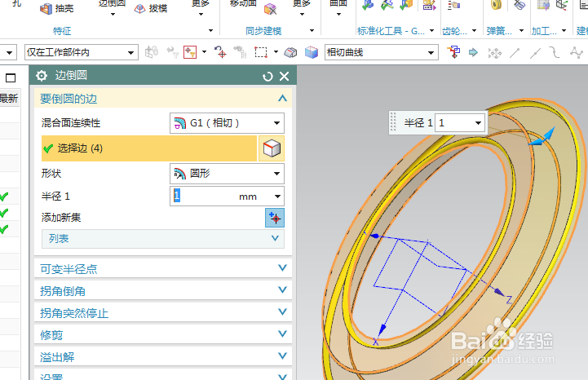The height and width of the screenshot is (380, 588).
Task: Open the dropdown arrow next to the selection filter icon
Action: 204,51
